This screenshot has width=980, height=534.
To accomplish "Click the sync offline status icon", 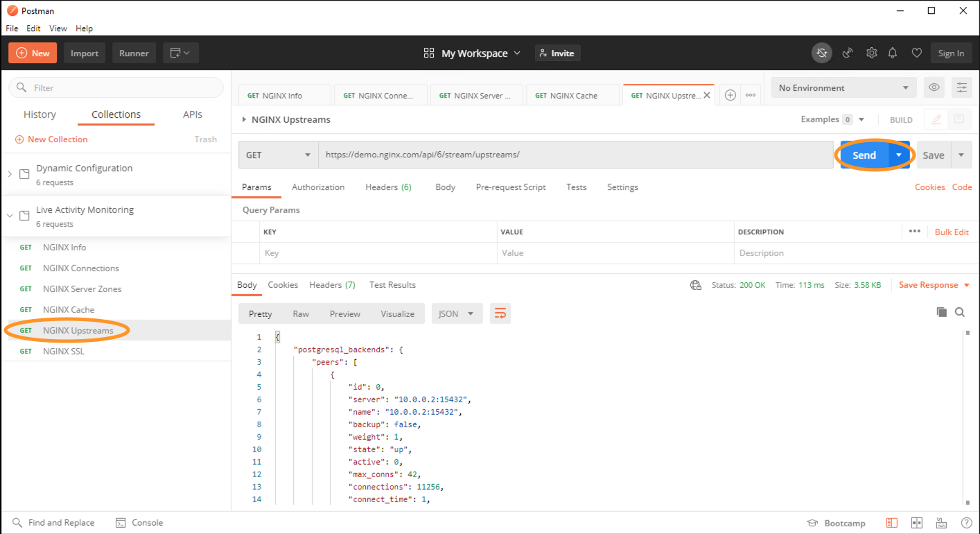I will pyautogui.click(x=821, y=53).
